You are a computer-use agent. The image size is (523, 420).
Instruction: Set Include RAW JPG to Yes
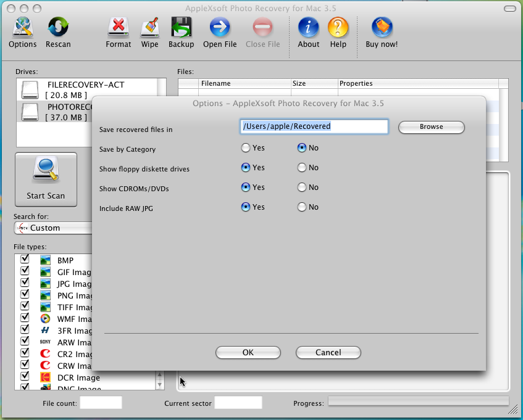(x=246, y=207)
